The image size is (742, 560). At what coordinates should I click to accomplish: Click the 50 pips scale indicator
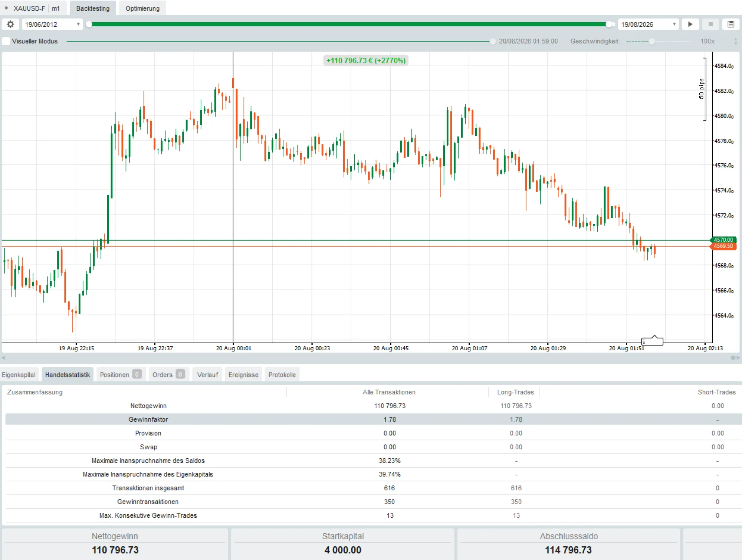[x=703, y=89]
